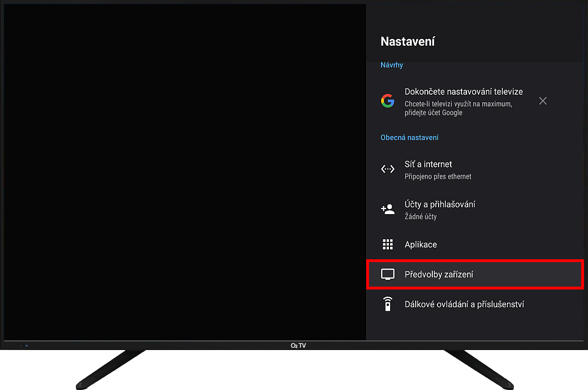Select the remote control icon for Dálkové ovládání

388,303
